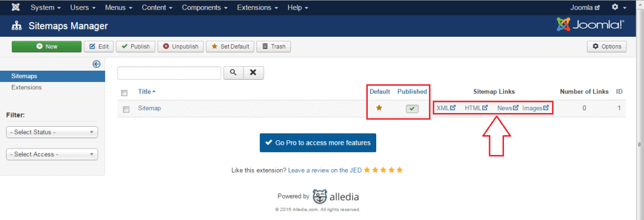Click the search magnifier icon button
Image resolution: width=644 pixels, height=220 pixels.
(x=233, y=73)
